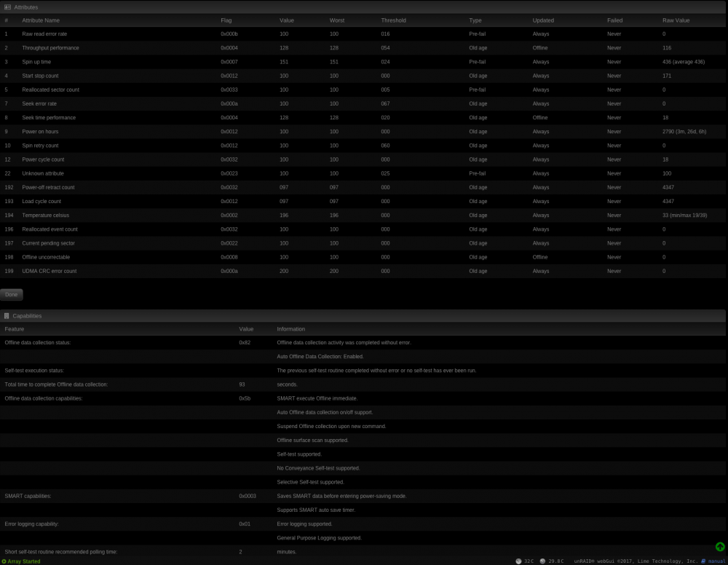The height and width of the screenshot is (565, 728).
Task: Click the Raw Value column header
Action: tap(676, 20)
